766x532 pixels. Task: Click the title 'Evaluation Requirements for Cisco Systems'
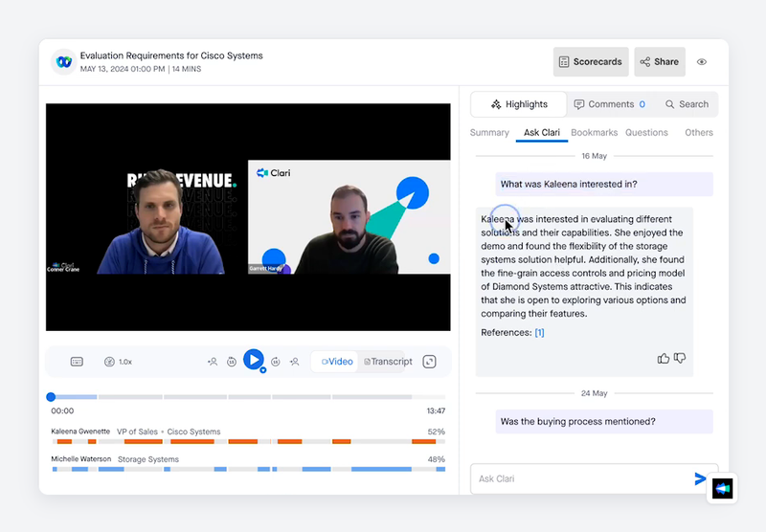click(x=171, y=55)
